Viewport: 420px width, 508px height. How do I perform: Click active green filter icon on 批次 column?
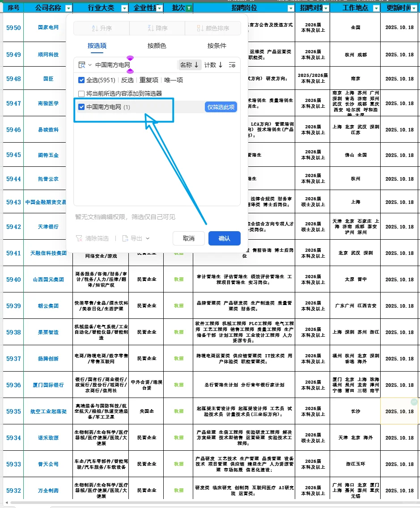pyautogui.click(x=189, y=8)
